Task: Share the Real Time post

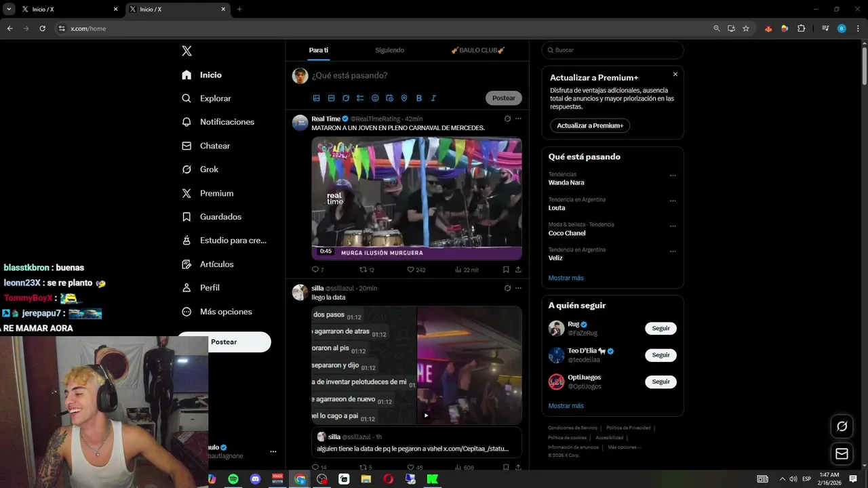Action: [518, 270]
